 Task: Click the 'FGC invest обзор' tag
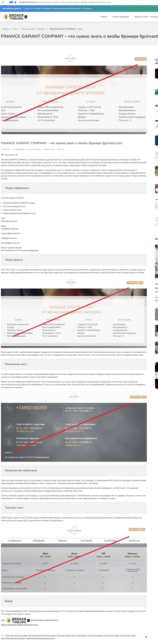21,635
